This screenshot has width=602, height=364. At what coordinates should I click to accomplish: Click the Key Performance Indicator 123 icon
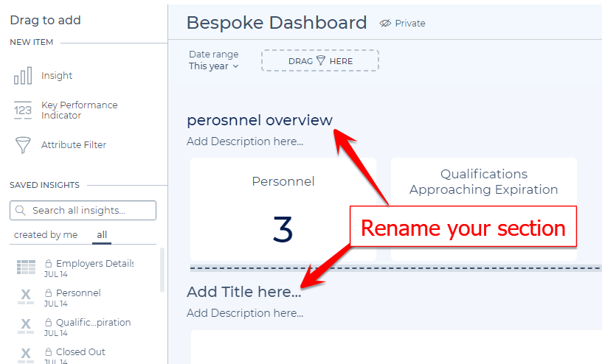tap(23, 111)
